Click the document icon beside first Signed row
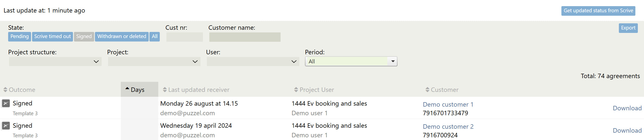The image size is (644, 140). coord(6,103)
